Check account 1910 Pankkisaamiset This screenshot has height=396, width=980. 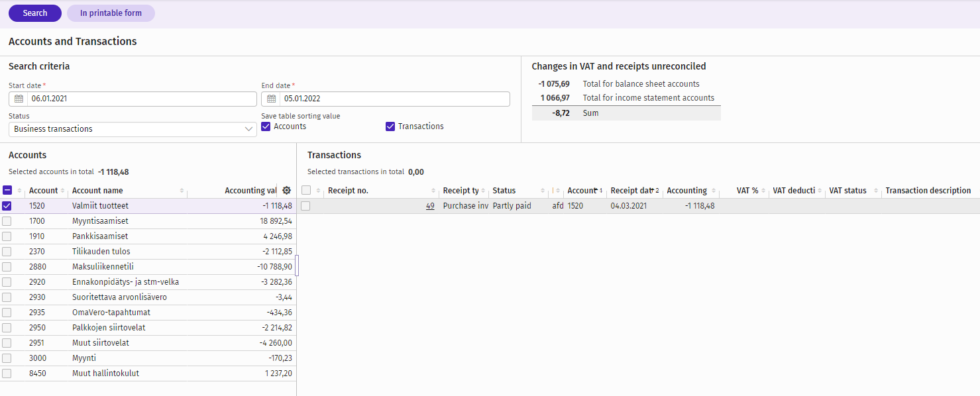(x=7, y=236)
